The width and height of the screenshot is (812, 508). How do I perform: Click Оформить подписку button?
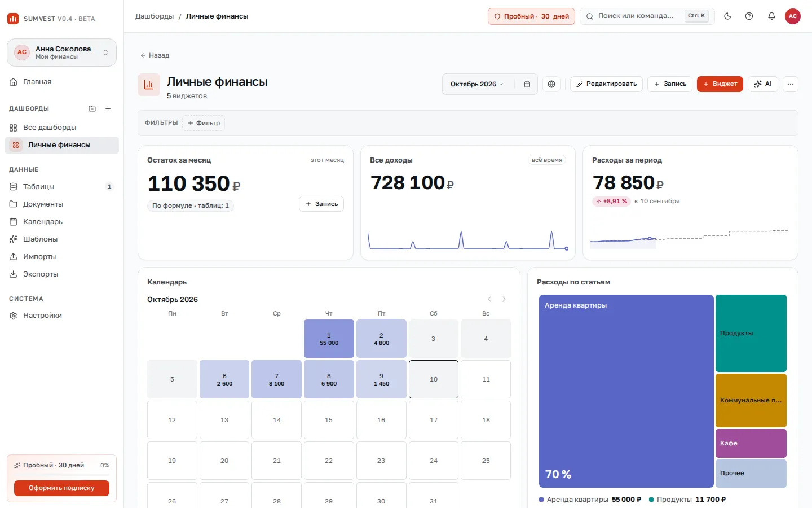tap(61, 488)
